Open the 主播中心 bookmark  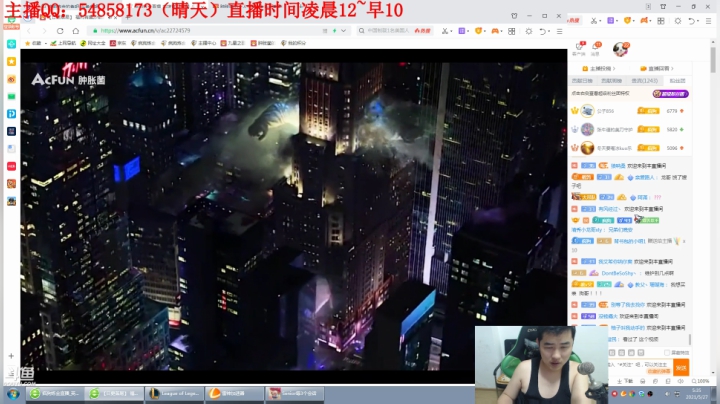pyautogui.click(x=203, y=43)
